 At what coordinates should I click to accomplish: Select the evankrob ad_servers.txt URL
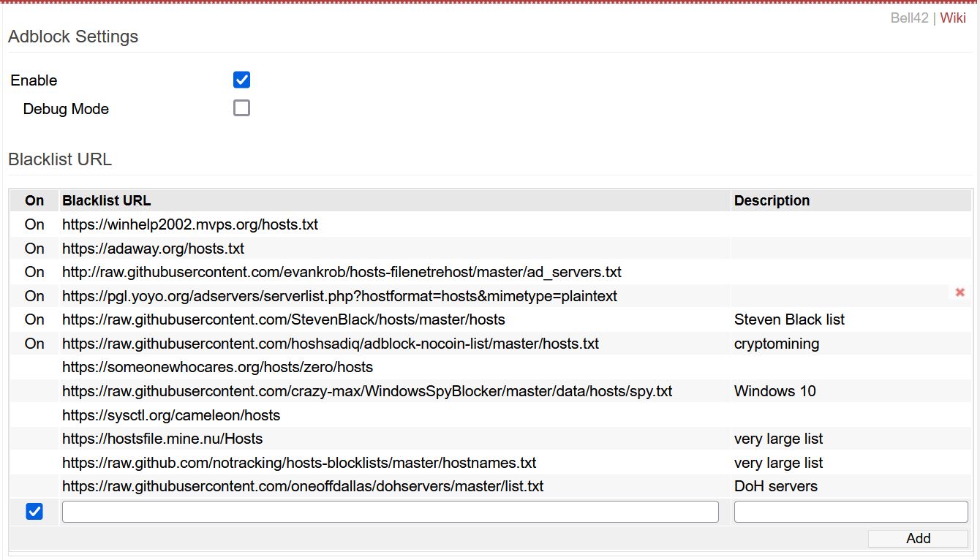[342, 272]
